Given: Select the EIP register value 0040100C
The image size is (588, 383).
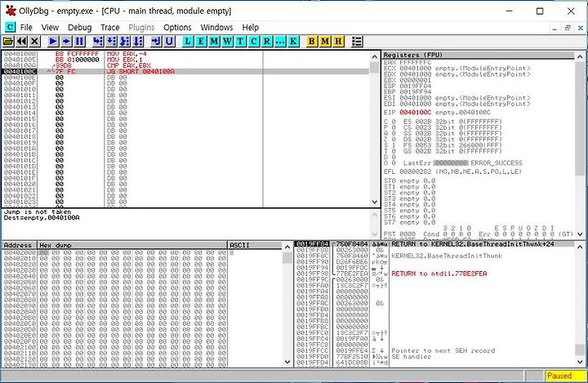Looking at the screenshot, I should 415,113.
